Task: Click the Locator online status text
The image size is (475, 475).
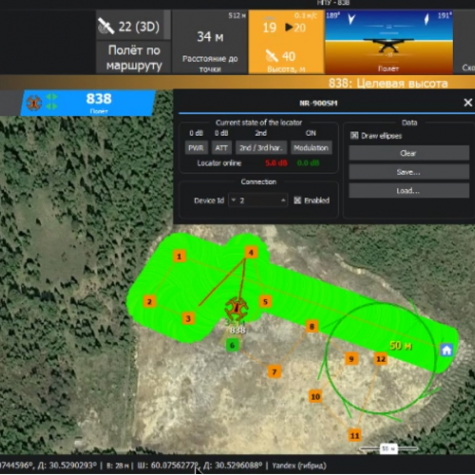Action: tap(219, 163)
